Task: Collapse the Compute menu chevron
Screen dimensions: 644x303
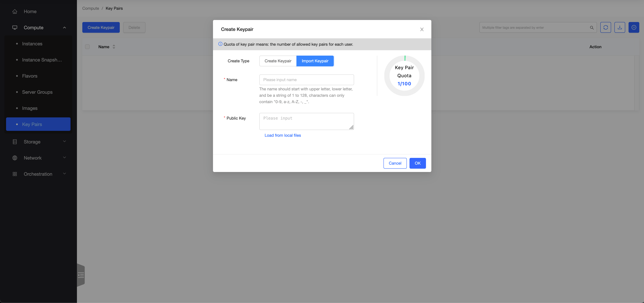Action: tap(65, 28)
